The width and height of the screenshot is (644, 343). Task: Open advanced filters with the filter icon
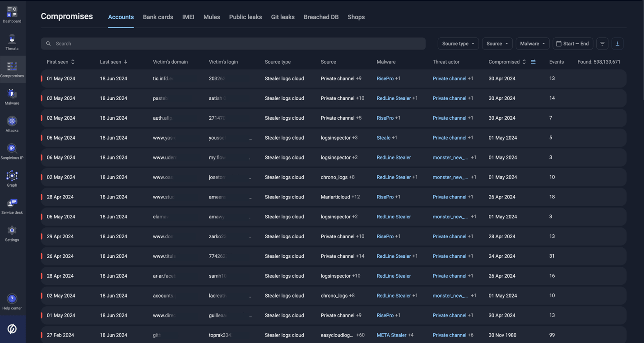pos(603,43)
